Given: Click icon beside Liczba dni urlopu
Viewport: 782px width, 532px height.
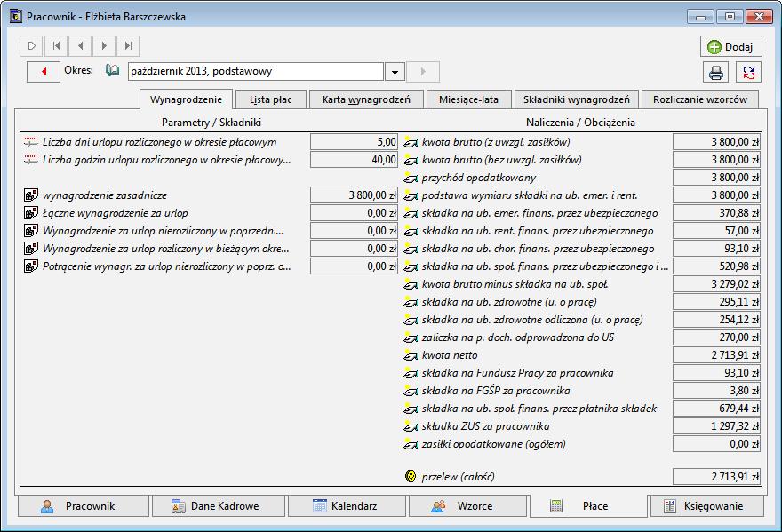Looking at the screenshot, I should click(x=31, y=142).
